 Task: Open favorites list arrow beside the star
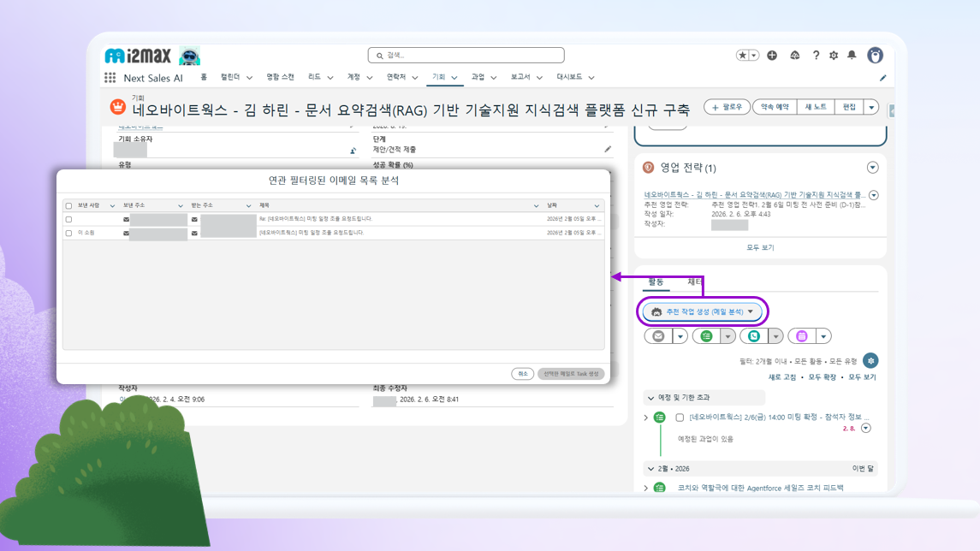click(x=754, y=55)
